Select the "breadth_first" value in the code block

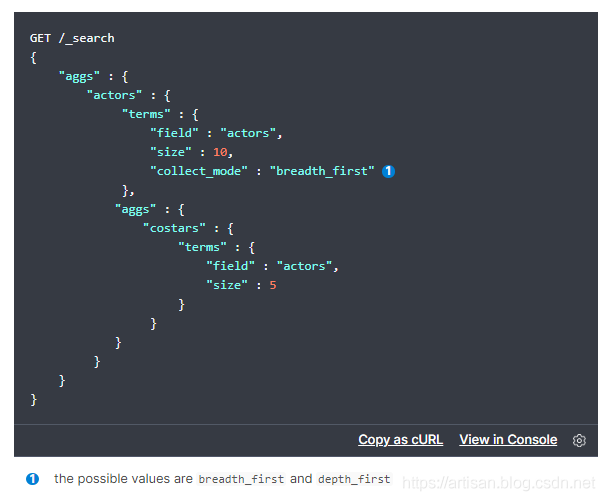point(322,171)
